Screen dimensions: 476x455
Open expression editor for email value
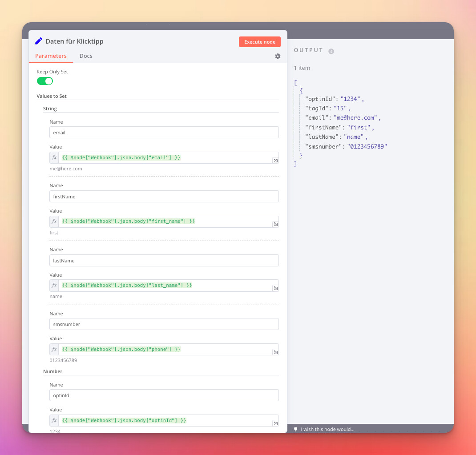point(275,160)
